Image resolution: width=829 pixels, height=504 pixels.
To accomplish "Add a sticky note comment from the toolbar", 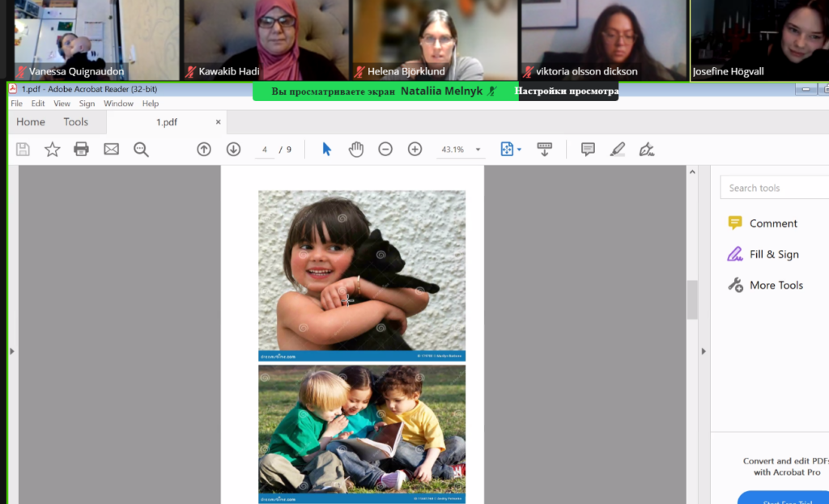I will coord(588,149).
